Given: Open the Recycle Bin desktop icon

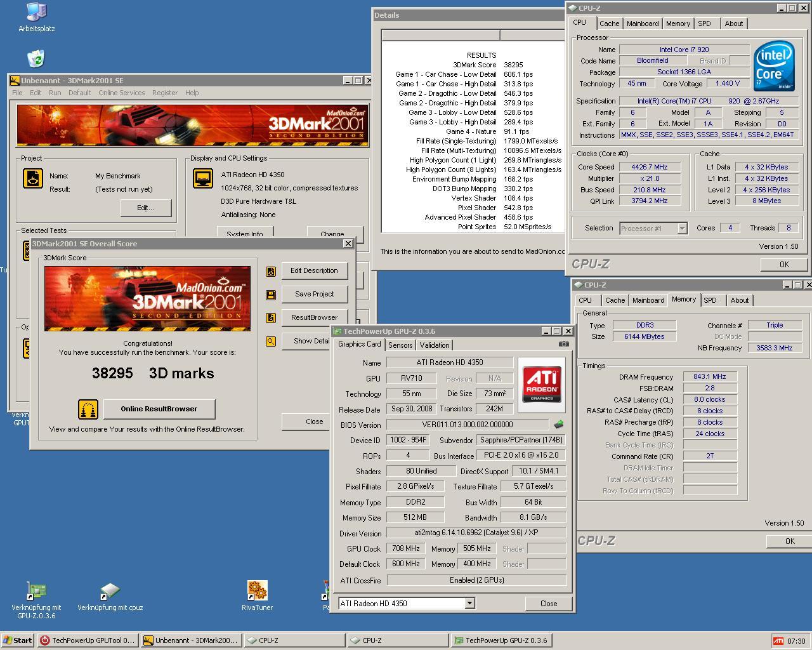Looking at the screenshot, I should pos(36,59).
